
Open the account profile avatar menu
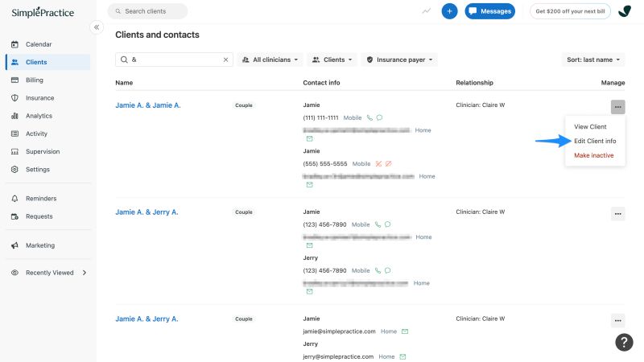coord(625,11)
